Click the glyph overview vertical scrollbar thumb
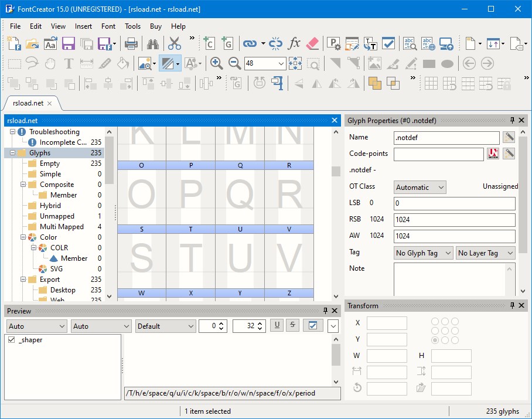Screen dimensions: 532x419 tap(336, 171)
